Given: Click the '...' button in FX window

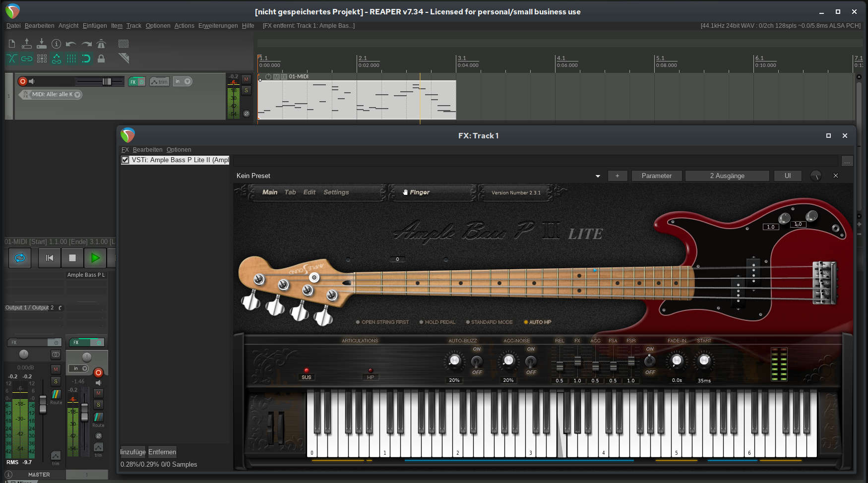Looking at the screenshot, I should [x=847, y=161].
